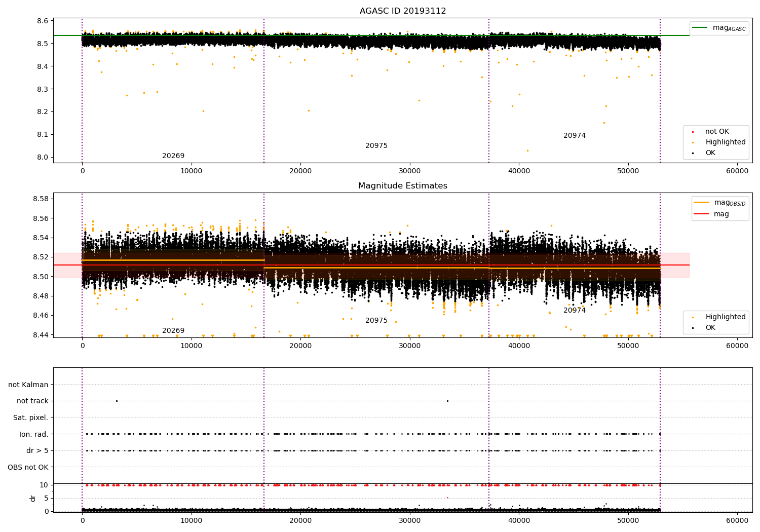Viewport: 760px width, 532px height.
Task: Click the 8.58 tick label on middle plot
Action: (x=40, y=199)
